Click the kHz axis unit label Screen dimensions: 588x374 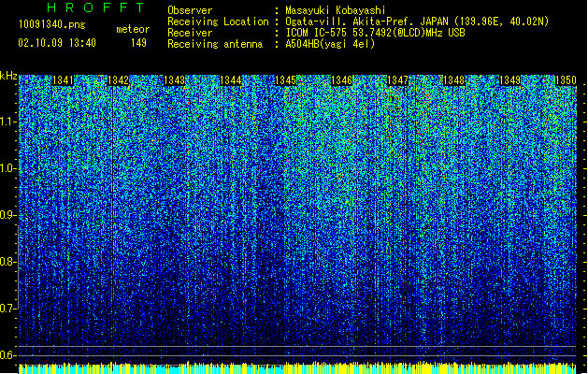[8, 76]
